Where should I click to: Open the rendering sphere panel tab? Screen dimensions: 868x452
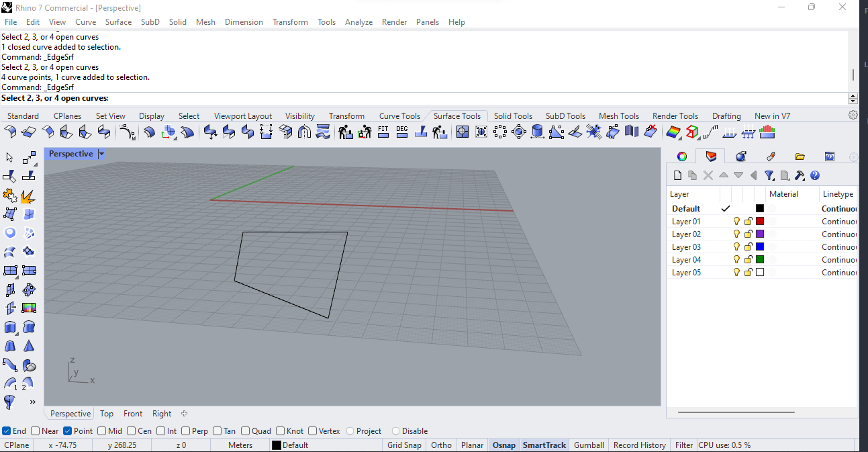[741, 156]
